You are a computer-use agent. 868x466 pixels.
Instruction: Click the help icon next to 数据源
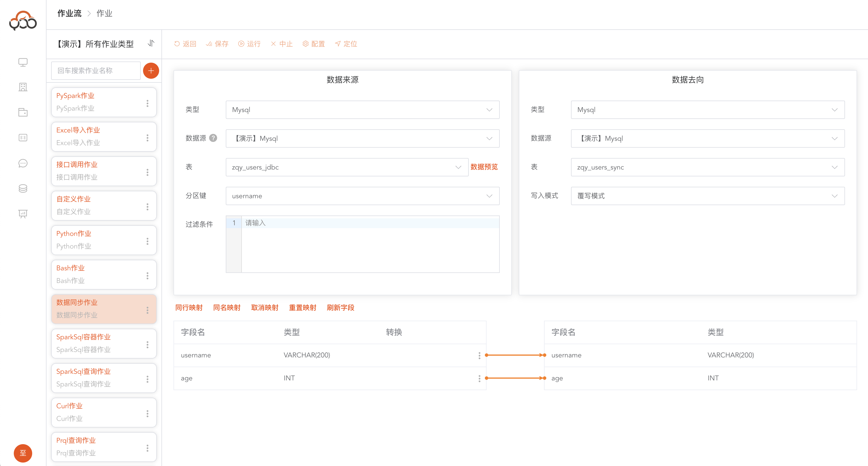(213, 138)
